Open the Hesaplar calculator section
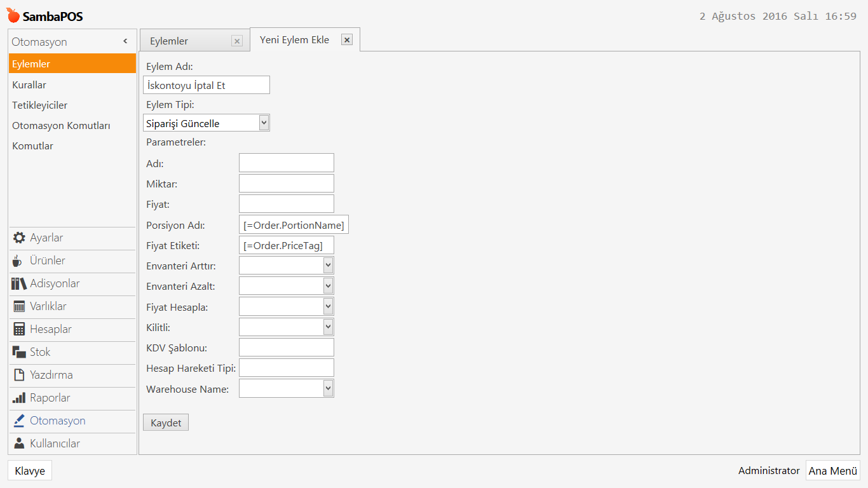868x488 pixels. [x=72, y=329]
